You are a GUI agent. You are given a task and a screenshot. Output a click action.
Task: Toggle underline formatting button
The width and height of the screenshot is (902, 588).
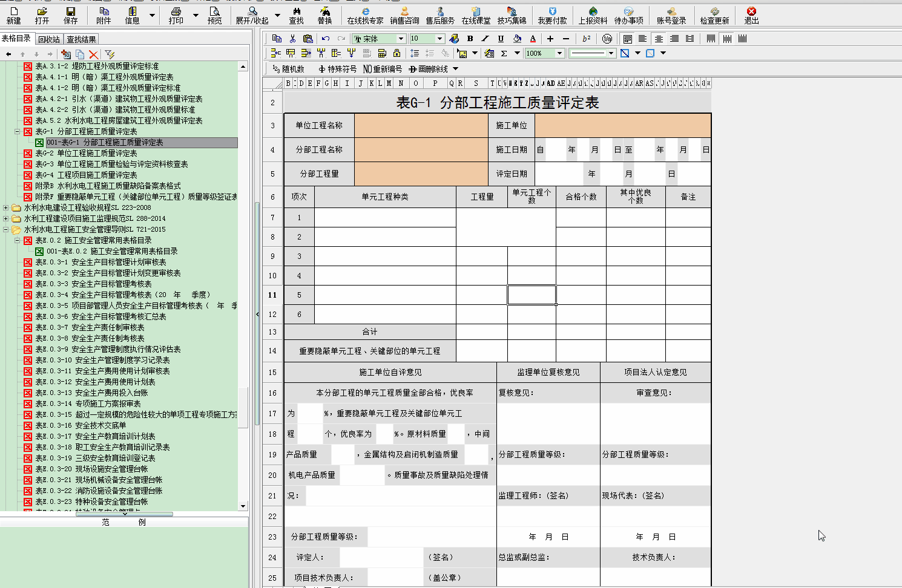[501, 39]
